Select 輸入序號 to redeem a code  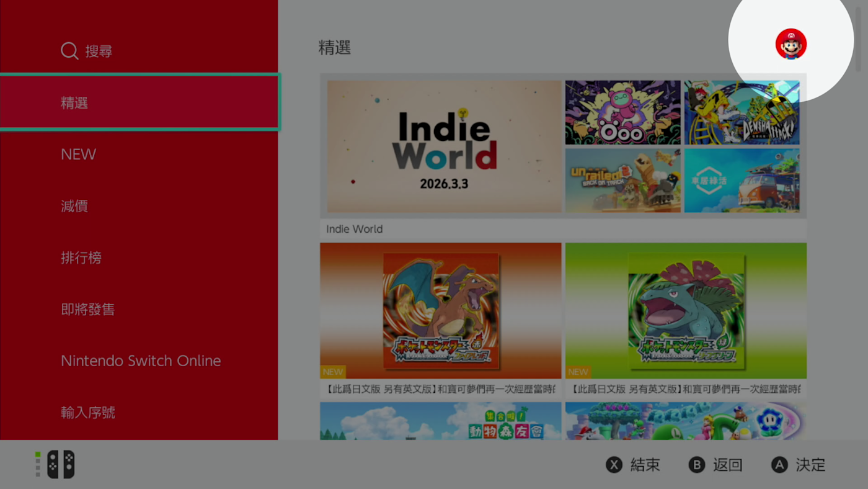(88, 412)
